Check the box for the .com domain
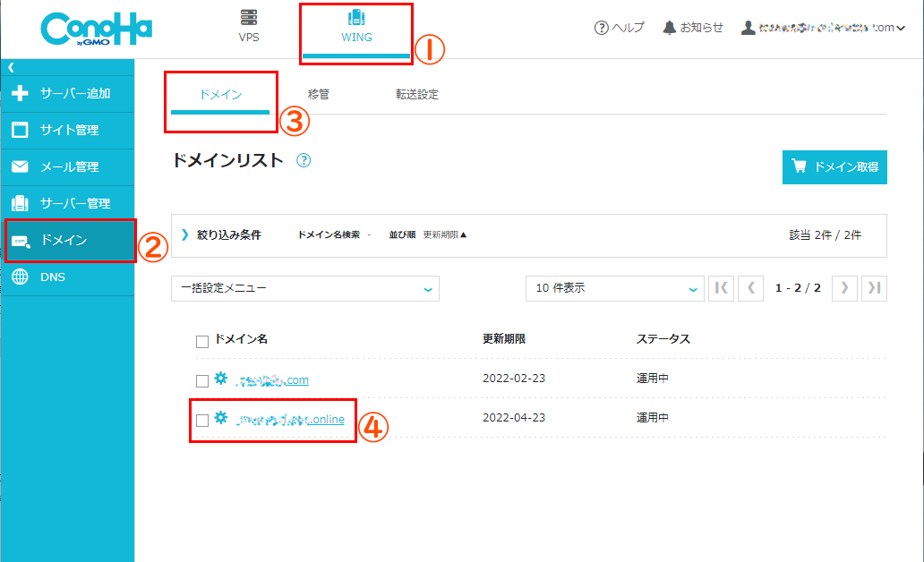Image resolution: width=924 pixels, height=562 pixels. 202,381
